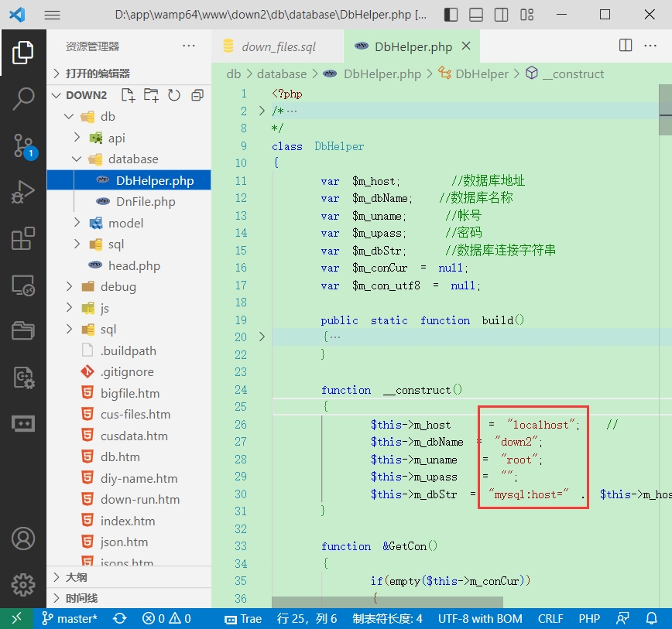Open DnFile.php in explorer
Viewport: 672px width, 629px height.
pos(146,202)
